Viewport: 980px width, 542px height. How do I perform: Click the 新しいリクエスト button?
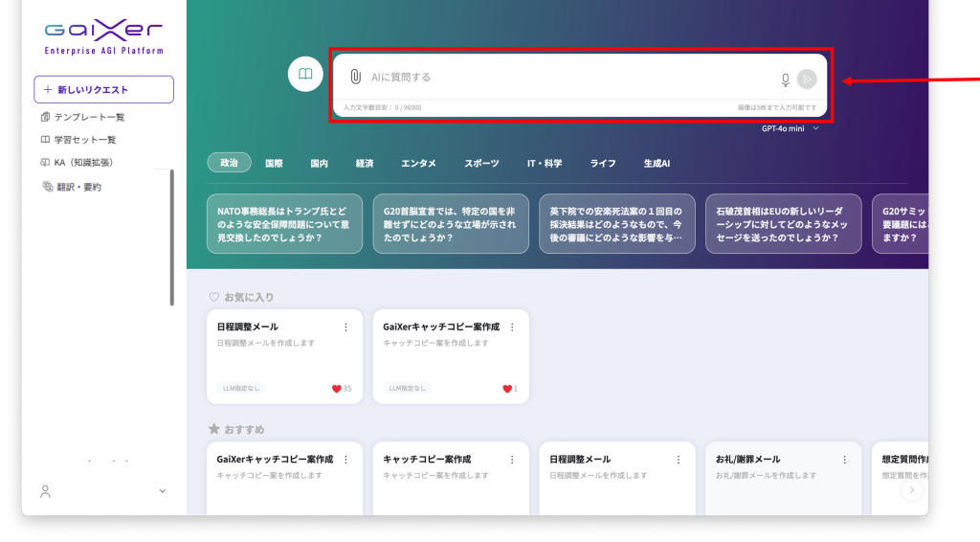(x=103, y=89)
